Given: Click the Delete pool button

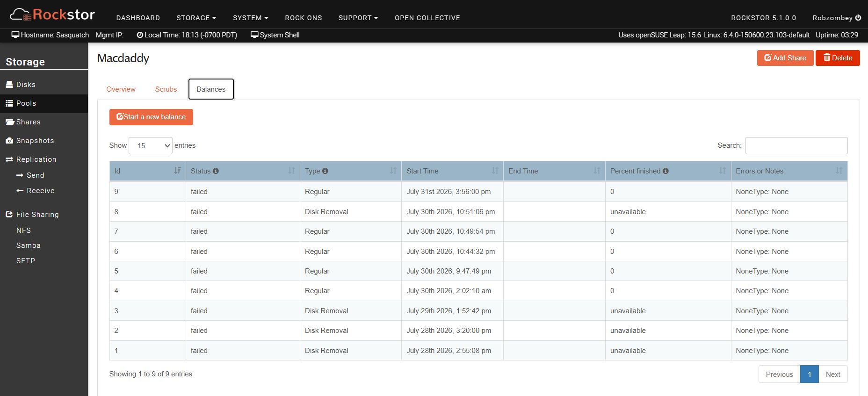Looking at the screenshot, I should click(x=838, y=58).
